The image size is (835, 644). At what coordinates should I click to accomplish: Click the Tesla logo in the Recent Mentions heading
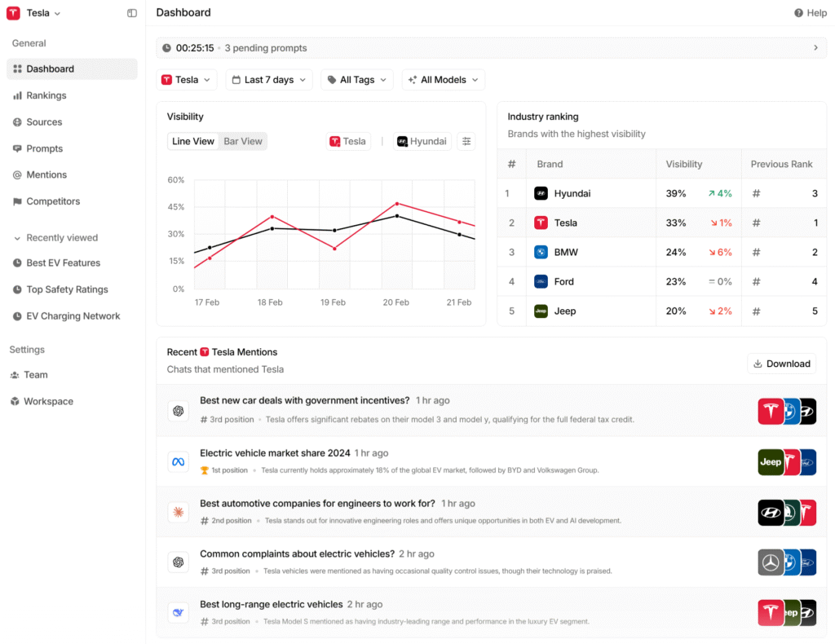(205, 352)
